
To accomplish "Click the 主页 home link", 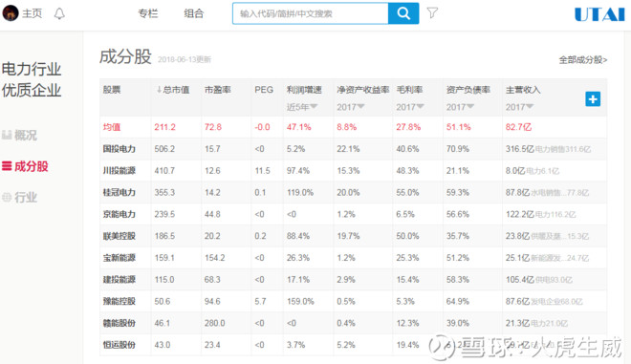I will (x=32, y=13).
